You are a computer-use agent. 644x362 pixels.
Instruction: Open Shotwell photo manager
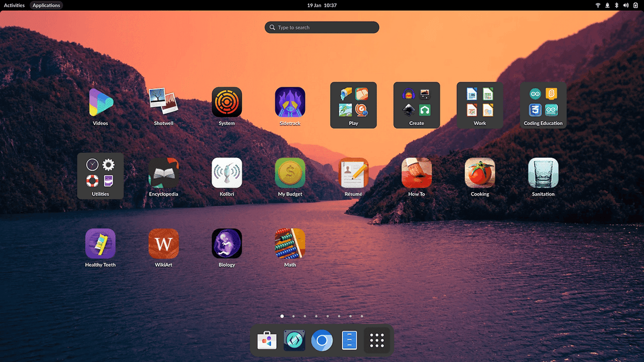(164, 103)
